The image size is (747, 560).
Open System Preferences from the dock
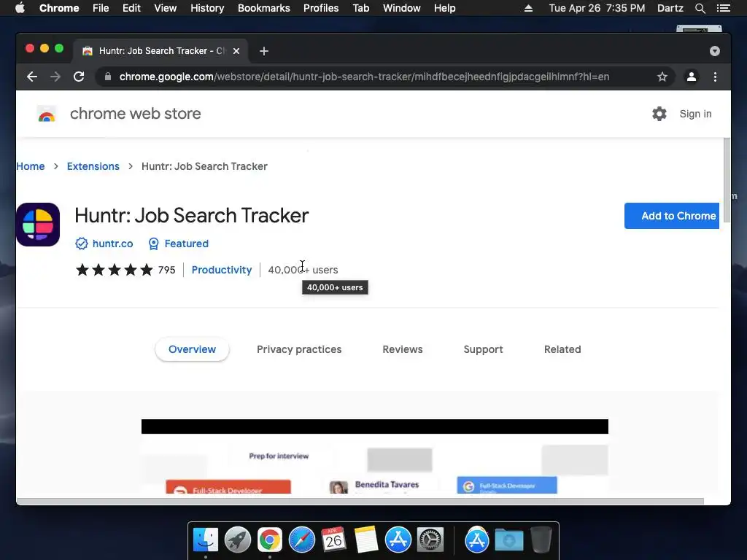[430, 540]
